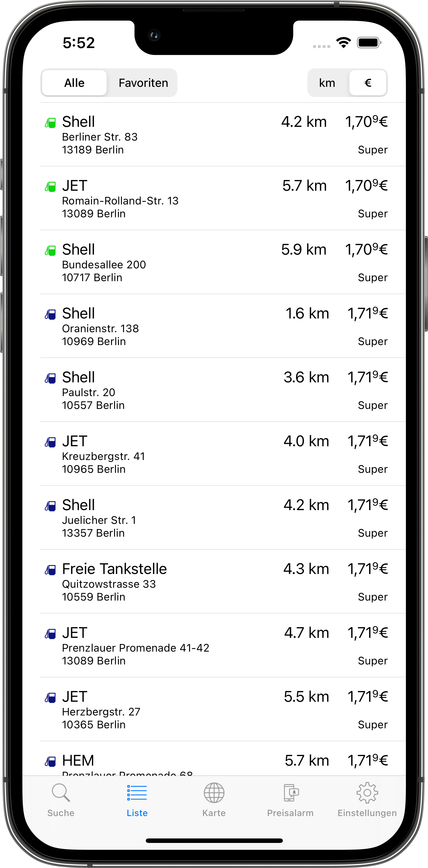The image size is (428, 868).
Task: Sort stations by € price
Action: tap(368, 83)
